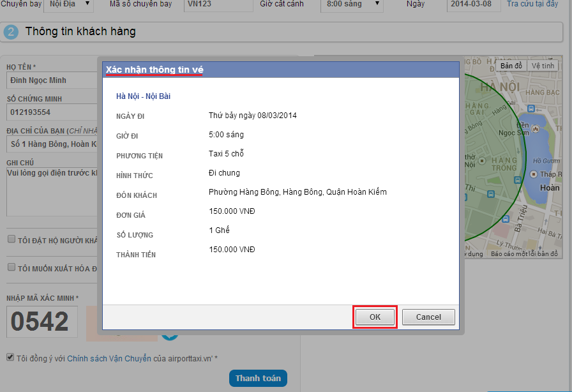Enable the Tôi muốn xuất hóa đơn checkbox
572x392 pixels.
[11, 268]
